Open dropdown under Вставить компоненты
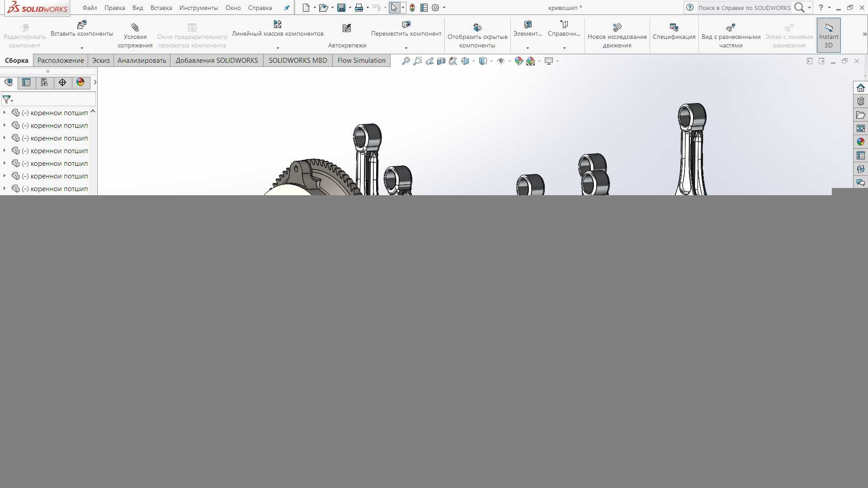Screen dimensions: 868x488 click(x=82, y=47)
